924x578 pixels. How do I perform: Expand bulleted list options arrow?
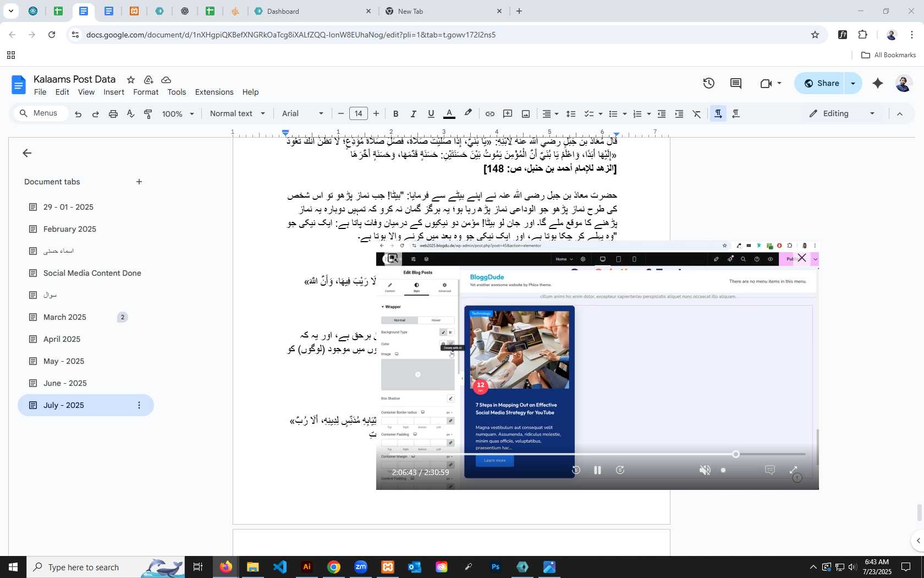coord(624,114)
